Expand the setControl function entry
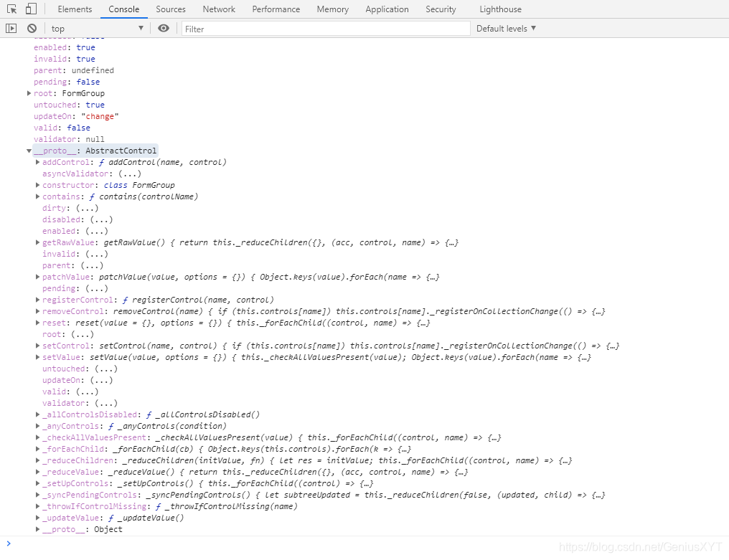The width and height of the screenshot is (729, 560). 37,346
